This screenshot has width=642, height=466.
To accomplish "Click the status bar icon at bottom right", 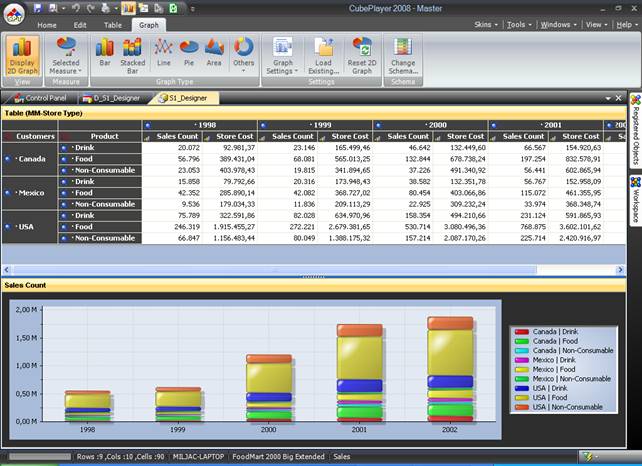I will (587, 457).
